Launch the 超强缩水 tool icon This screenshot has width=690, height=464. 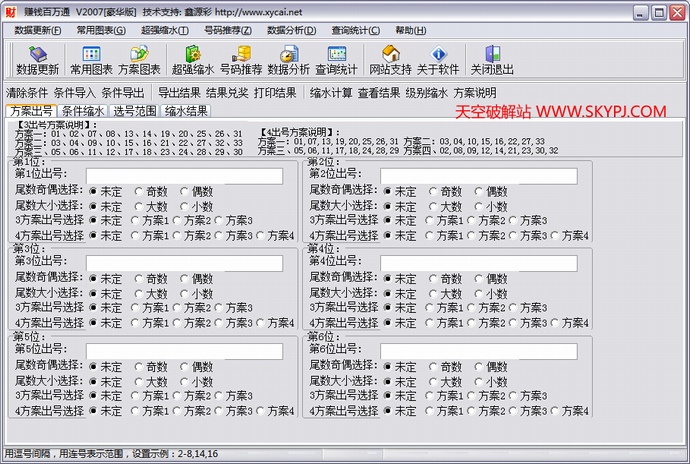pos(193,59)
